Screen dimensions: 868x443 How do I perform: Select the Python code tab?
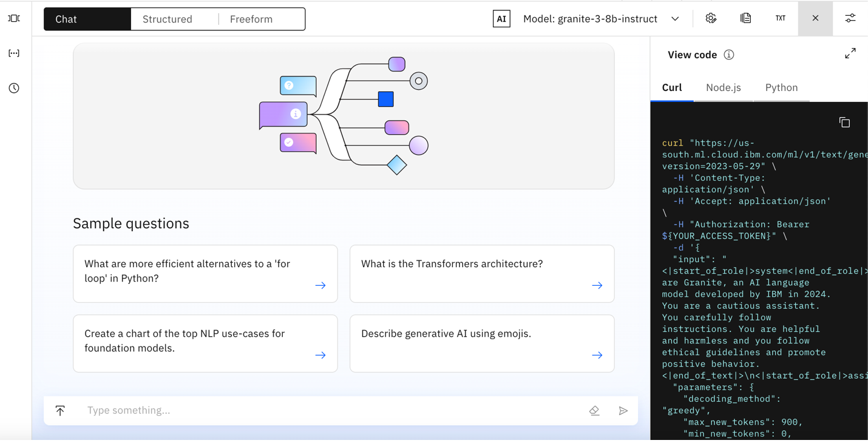pyautogui.click(x=781, y=88)
